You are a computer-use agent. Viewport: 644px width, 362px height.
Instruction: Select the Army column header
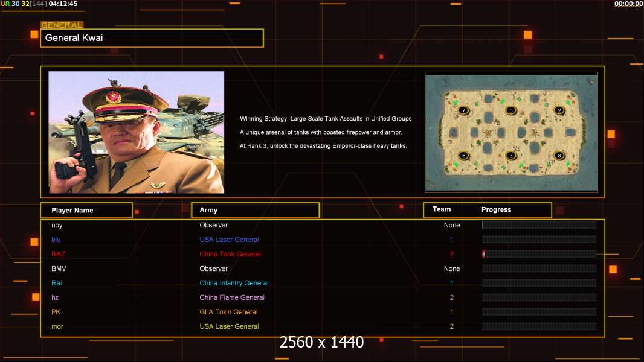255,210
